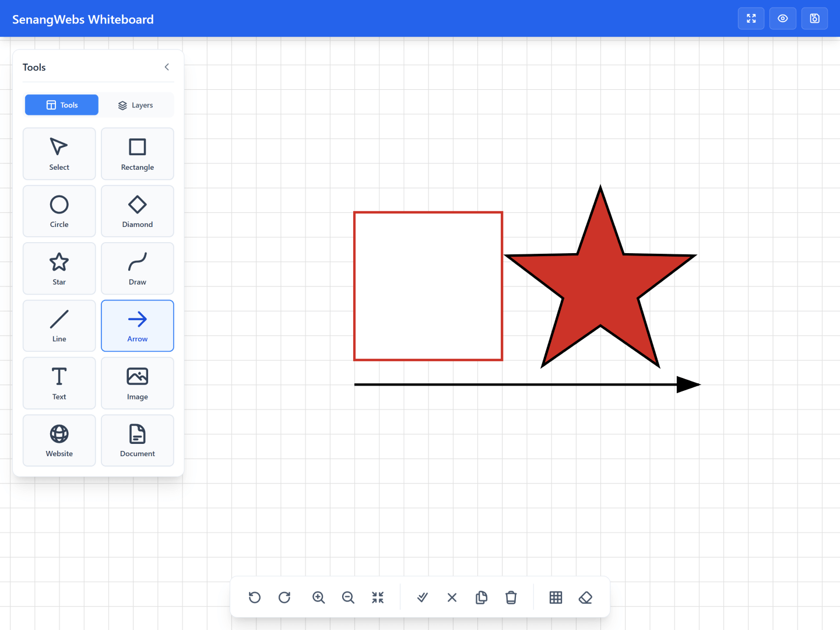Screen dimensions: 840x630
Task: Zoom in on the canvas
Action: (318, 597)
